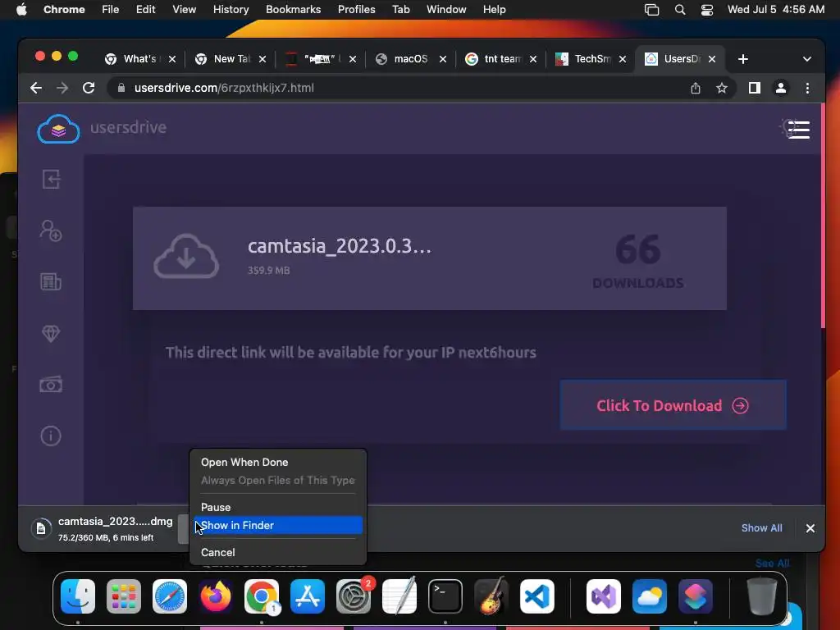
Task: Open Shortcuts app from the Dock
Action: [696, 596]
